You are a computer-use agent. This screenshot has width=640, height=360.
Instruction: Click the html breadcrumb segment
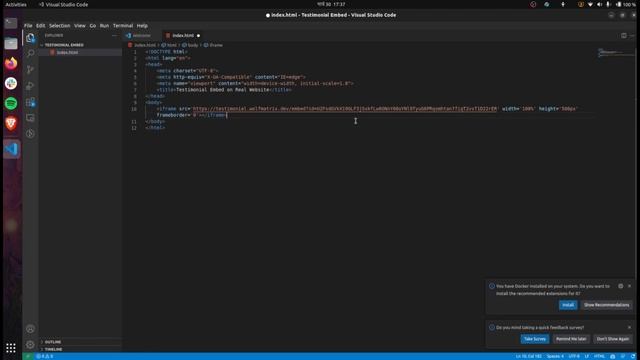click(169, 45)
